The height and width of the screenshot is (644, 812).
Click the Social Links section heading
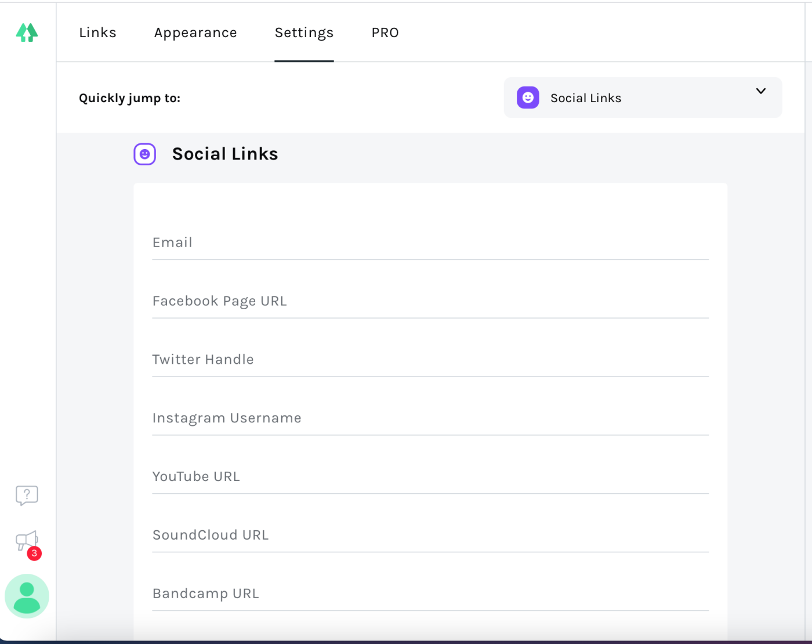(x=225, y=154)
